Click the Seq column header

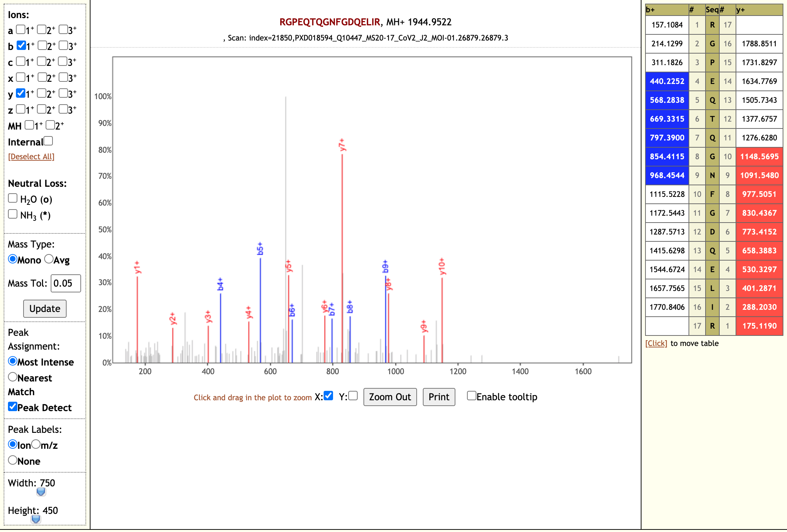coord(712,10)
